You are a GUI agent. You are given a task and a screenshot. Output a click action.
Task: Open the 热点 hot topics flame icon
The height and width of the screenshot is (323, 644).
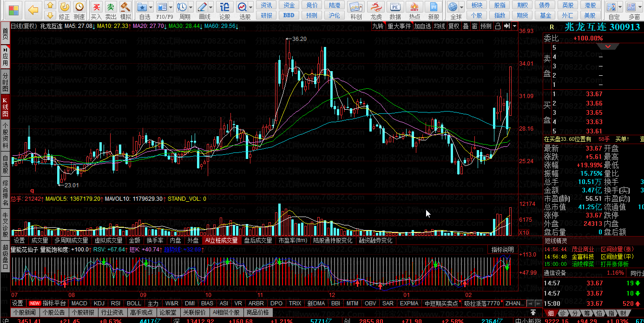[x=414, y=11]
